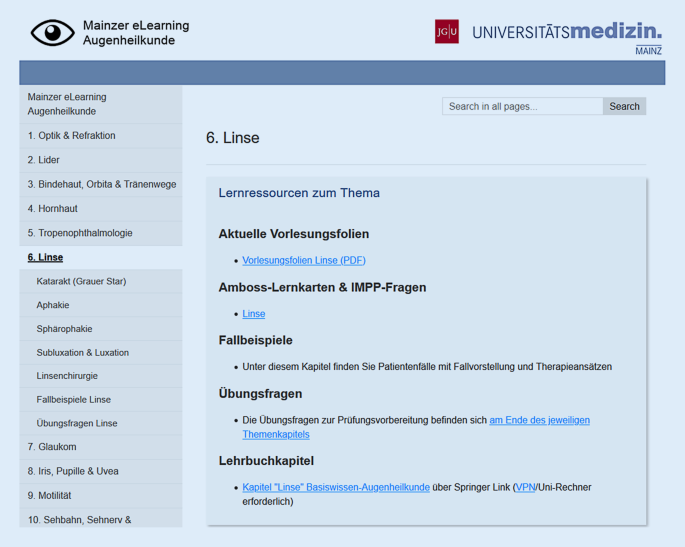
Task: Open the Universitätsmedizin Mainz logo
Action: click(567, 38)
